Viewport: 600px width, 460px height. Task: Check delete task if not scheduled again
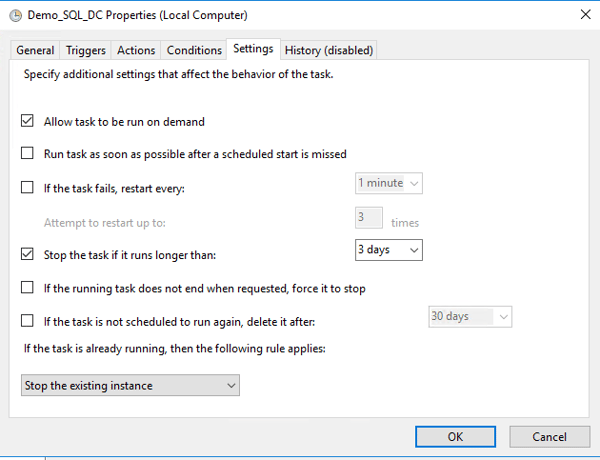pyautogui.click(x=28, y=321)
